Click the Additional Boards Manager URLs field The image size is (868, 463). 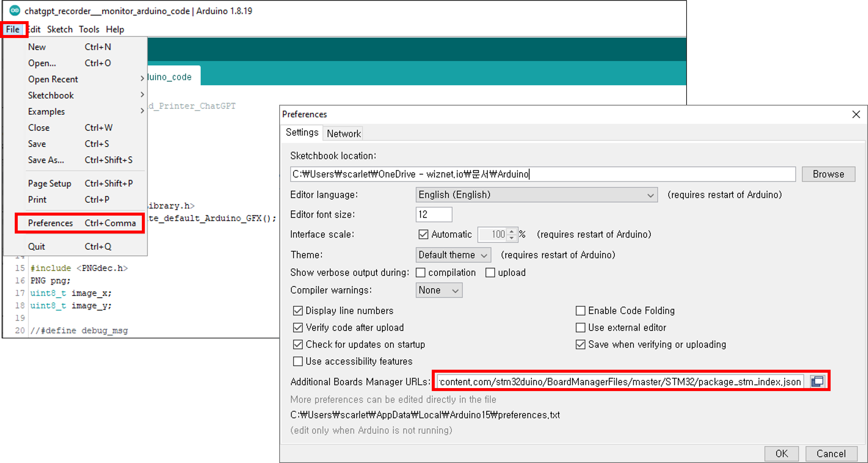(x=621, y=381)
